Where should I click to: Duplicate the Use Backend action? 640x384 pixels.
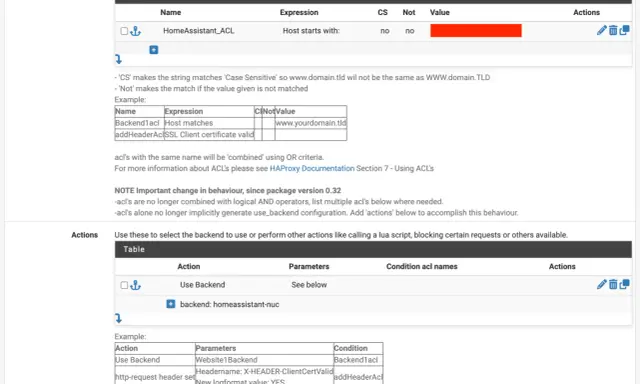click(624, 284)
